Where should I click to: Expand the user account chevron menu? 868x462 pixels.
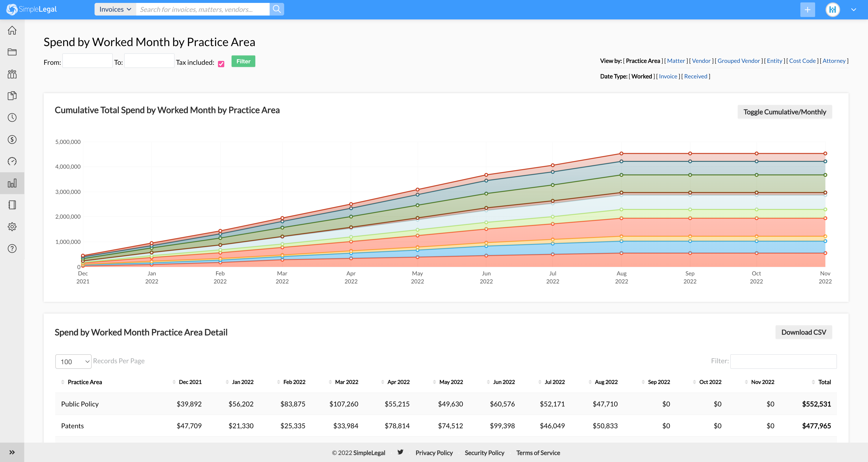pyautogui.click(x=853, y=9)
